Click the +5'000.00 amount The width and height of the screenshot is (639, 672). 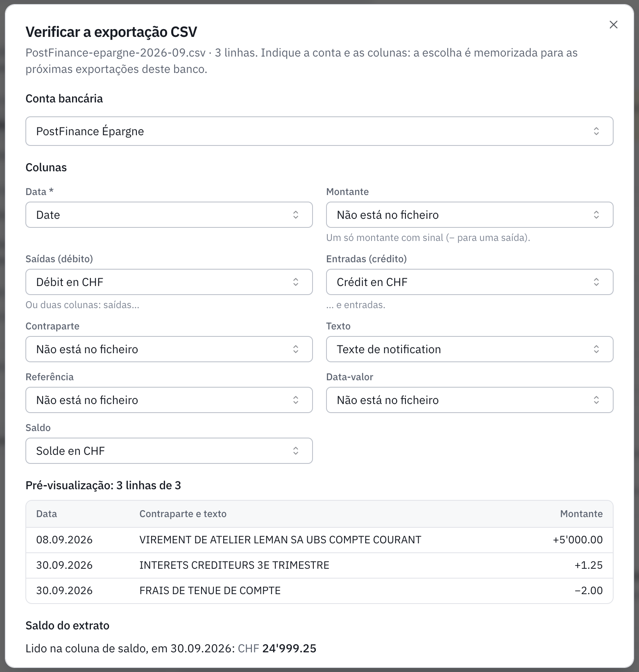578,540
